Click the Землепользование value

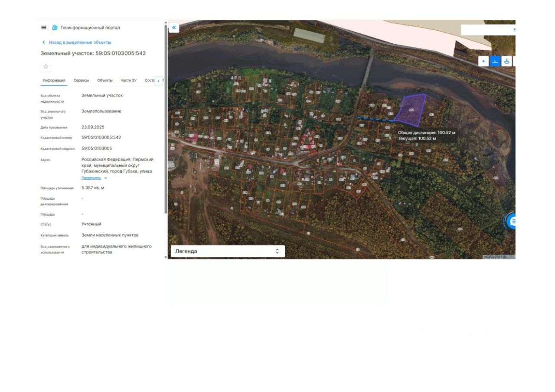coord(101,111)
